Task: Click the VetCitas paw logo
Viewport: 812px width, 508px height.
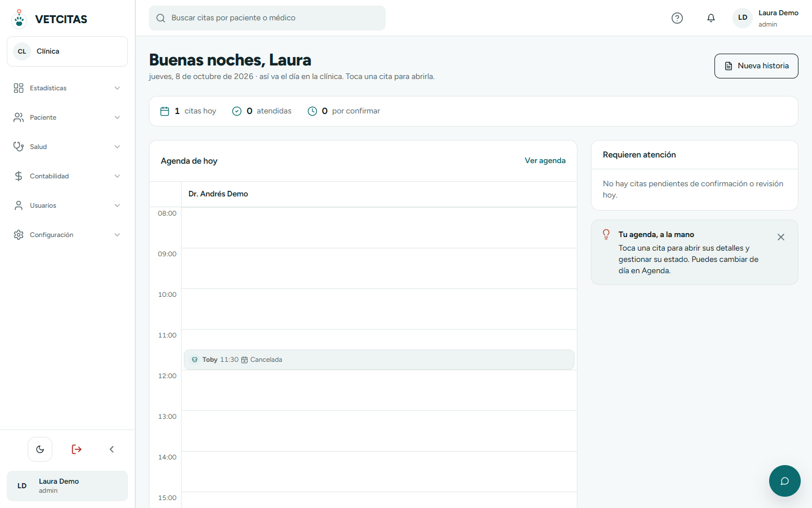Action: pyautogui.click(x=19, y=19)
